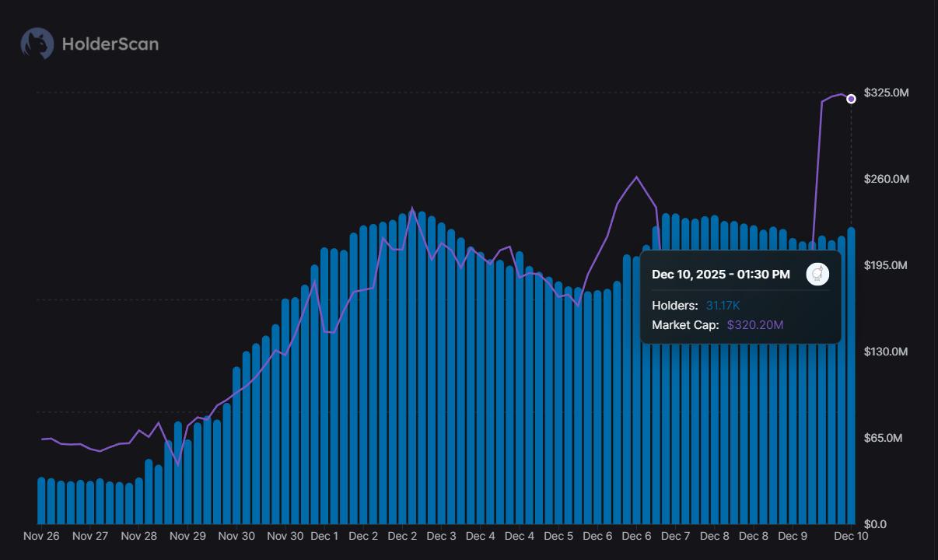Click the Dec 1 x-axis label
Viewport: 938px width, 560px height.
(324, 536)
